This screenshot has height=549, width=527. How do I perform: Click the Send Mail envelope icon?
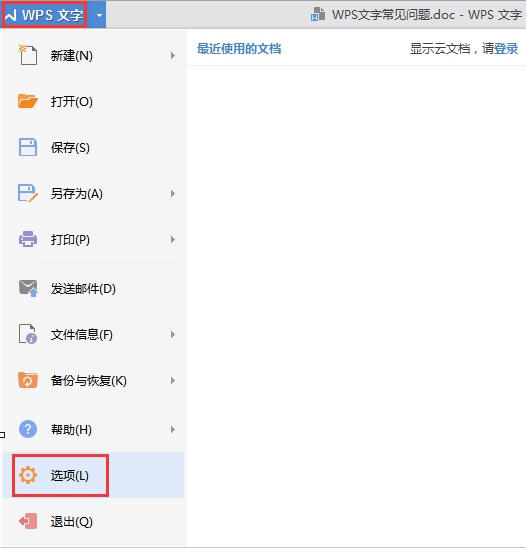click(28, 288)
